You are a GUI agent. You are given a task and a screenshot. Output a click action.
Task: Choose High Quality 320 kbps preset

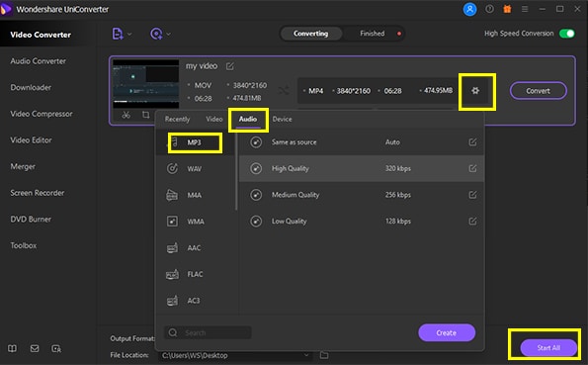(x=362, y=168)
